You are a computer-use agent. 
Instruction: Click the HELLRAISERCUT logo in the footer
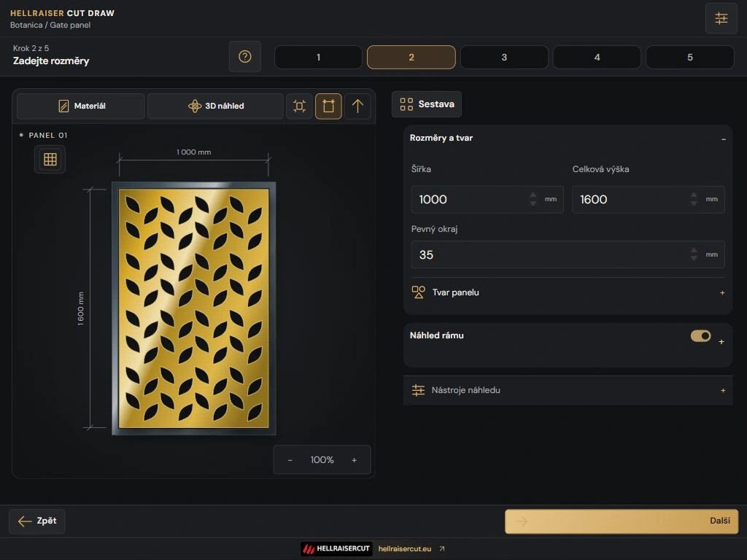337,548
